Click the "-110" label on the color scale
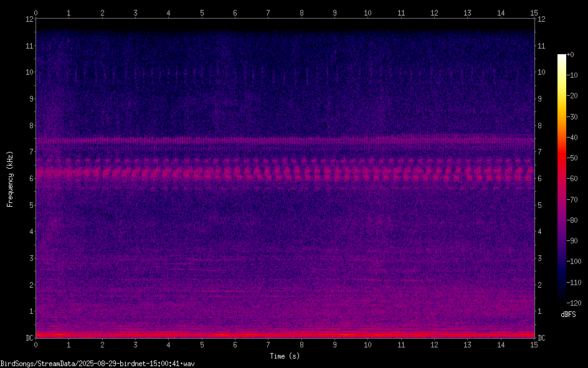The image size is (588, 368). pos(574,283)
